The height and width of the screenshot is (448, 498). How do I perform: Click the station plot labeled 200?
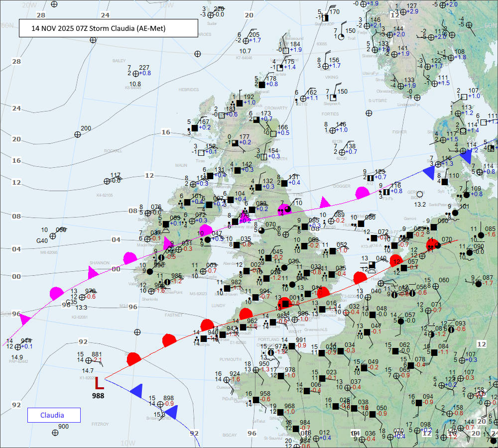(x=77, y=134)
